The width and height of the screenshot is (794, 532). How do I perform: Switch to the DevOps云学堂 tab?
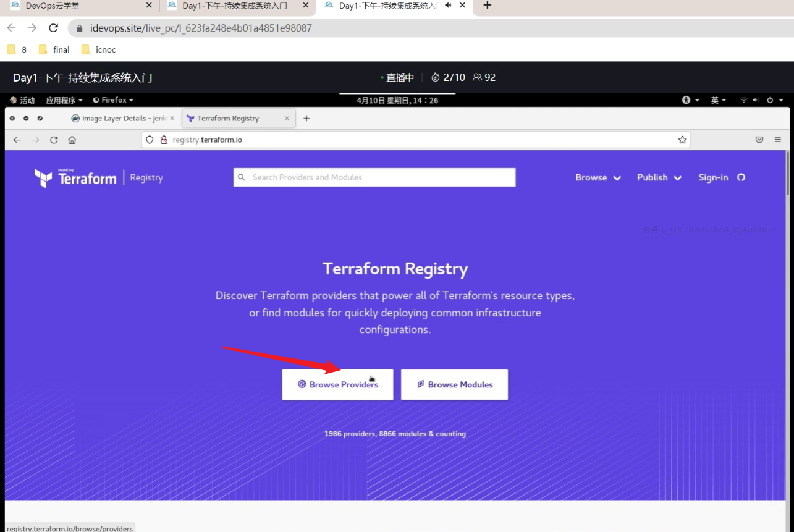pos(80,6)
